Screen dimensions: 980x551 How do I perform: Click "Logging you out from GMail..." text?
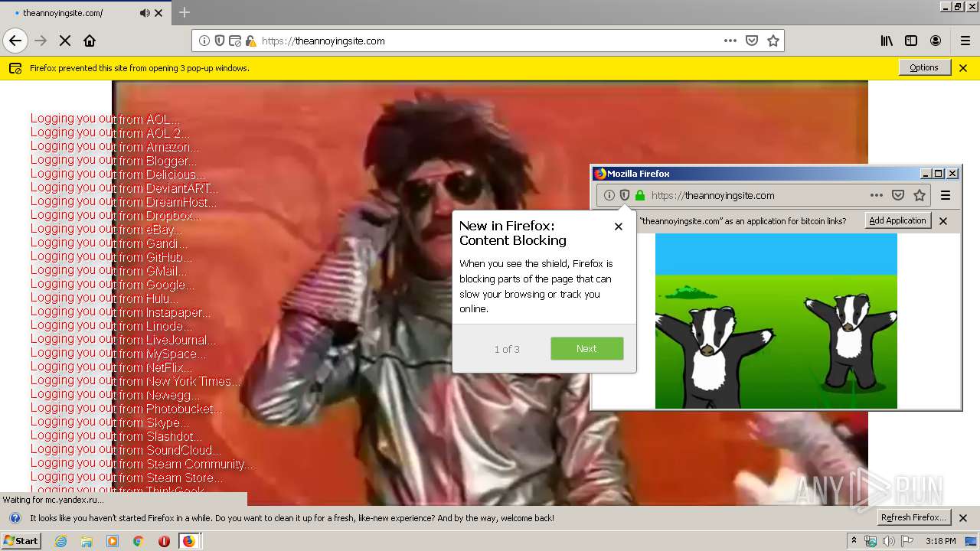coord(108,270)
